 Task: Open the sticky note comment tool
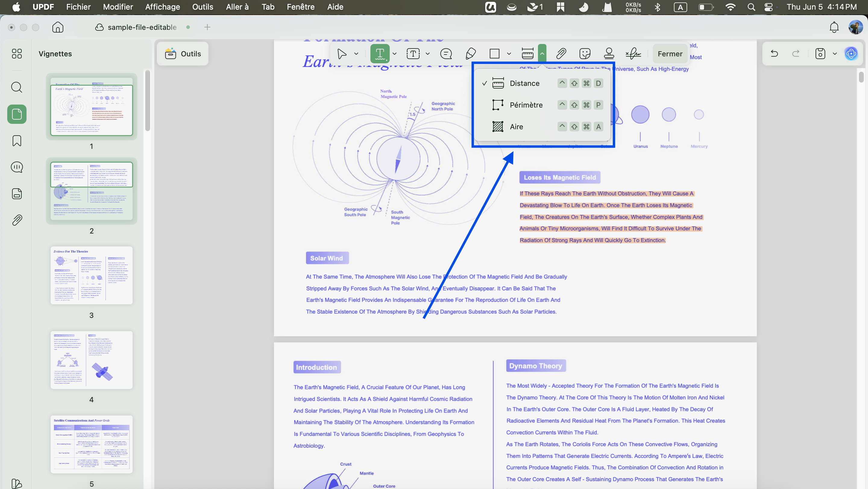pos(446,54)
